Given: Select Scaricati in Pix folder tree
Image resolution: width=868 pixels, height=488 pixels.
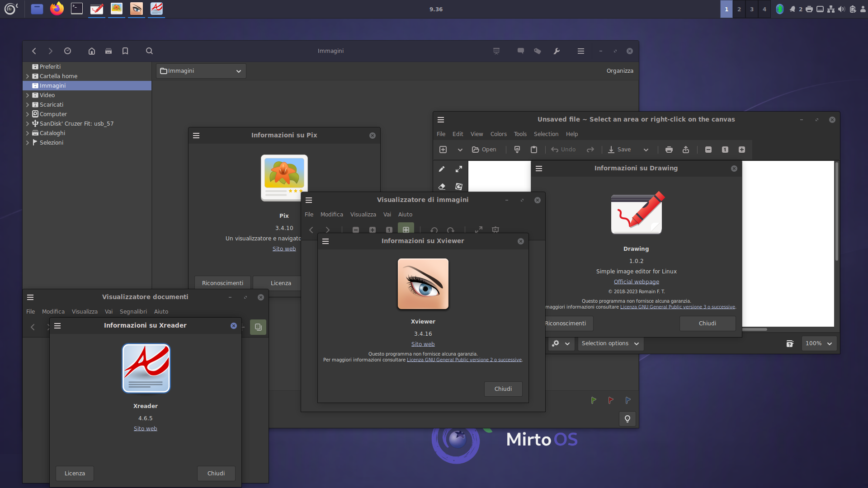Looking at the screenshot, I should (51, 105).
